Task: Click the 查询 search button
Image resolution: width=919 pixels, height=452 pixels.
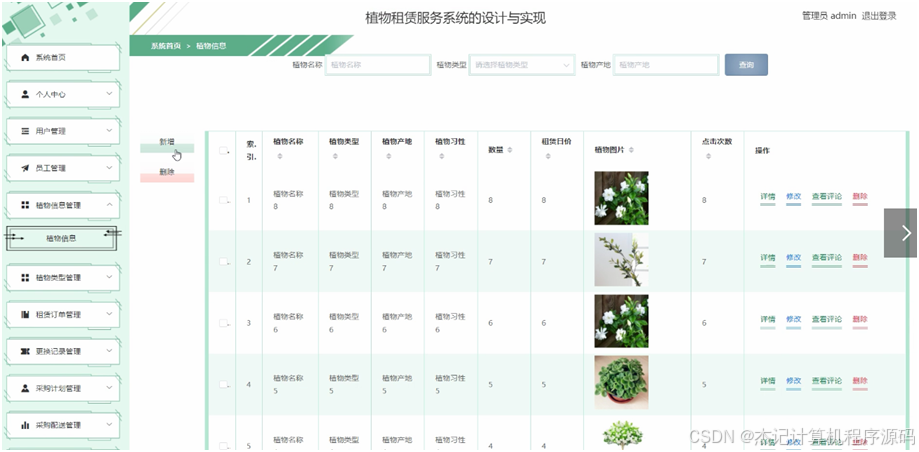Action: click(x=746, y=65)
